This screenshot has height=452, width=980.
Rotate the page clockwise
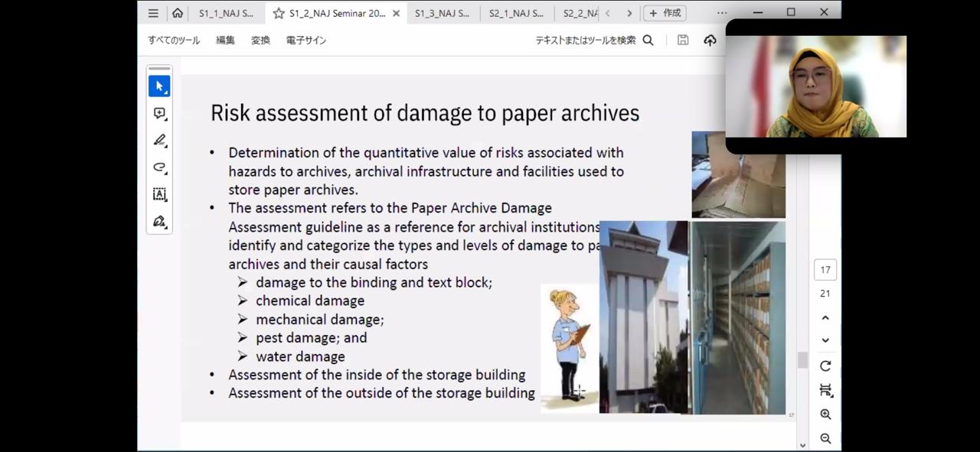pyautogui.click(x=825, y=366)
